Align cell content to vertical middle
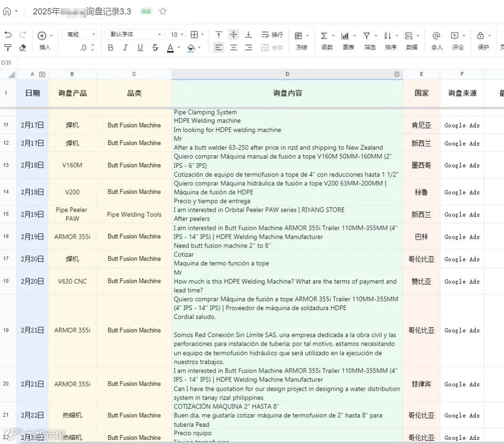This screenshot has width=504, height=444. (x=234, y=35)
